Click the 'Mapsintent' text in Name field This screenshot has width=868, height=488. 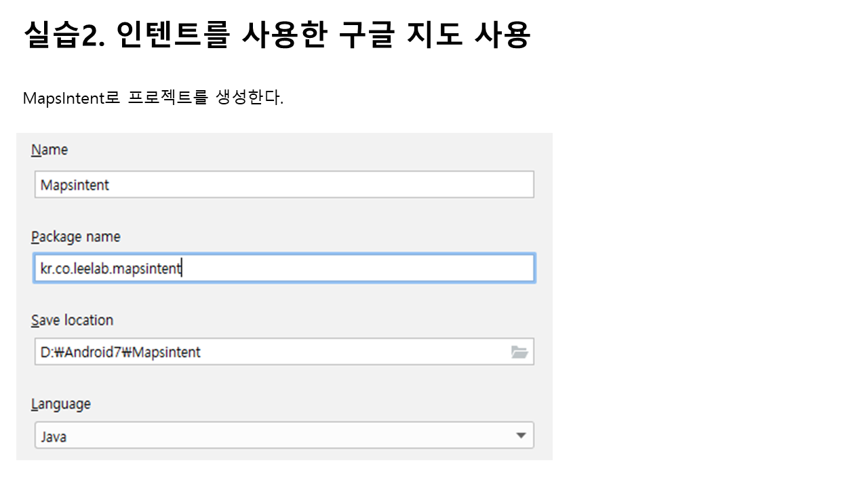75,185
